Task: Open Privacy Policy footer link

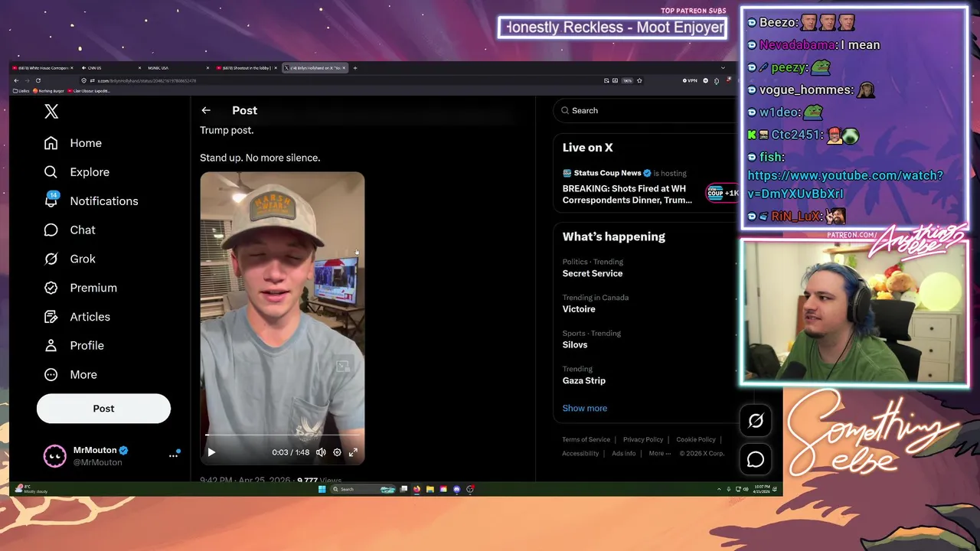Action: 643,439
